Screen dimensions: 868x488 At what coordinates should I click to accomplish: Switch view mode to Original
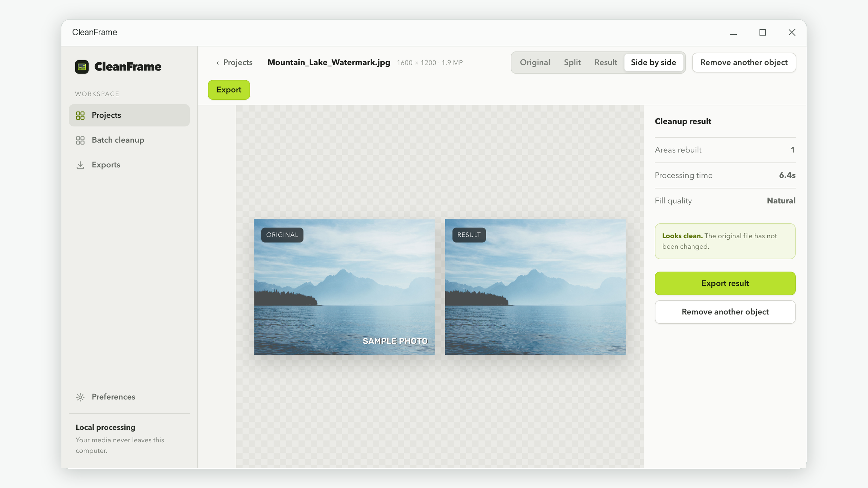click(535, 62)
